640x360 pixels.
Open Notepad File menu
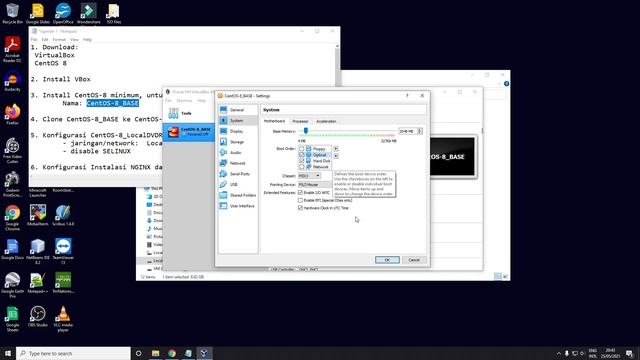click(x=34, y=40)
